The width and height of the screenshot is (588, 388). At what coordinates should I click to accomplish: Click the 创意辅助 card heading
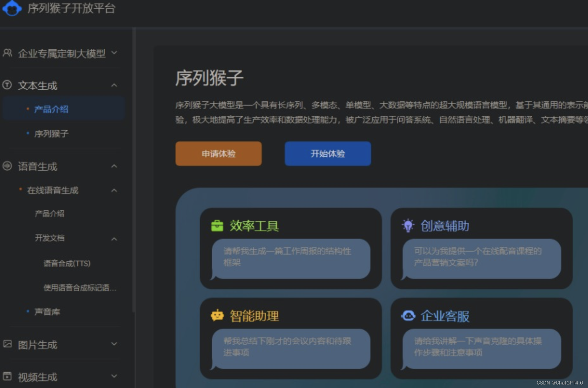[445, 226]
